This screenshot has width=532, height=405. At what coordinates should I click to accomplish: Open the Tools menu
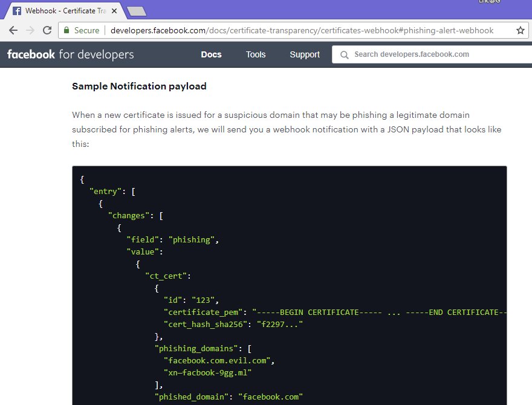pyautogui.click(x=256, y=54)
